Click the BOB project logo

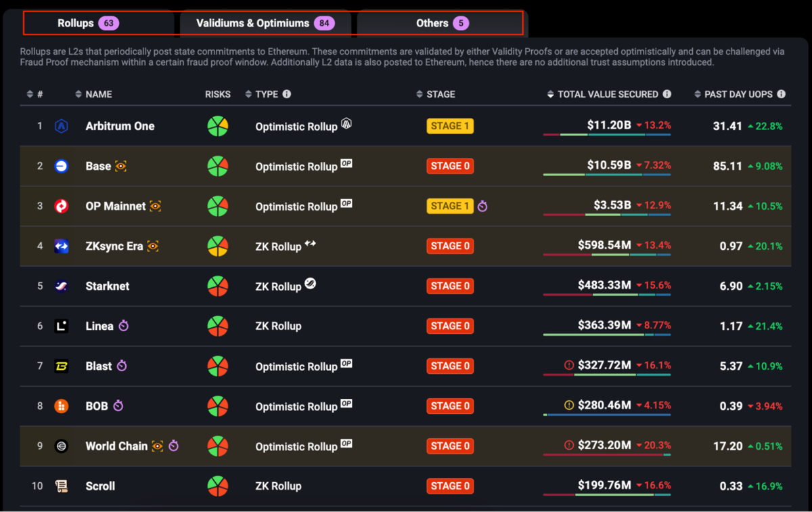62,406
